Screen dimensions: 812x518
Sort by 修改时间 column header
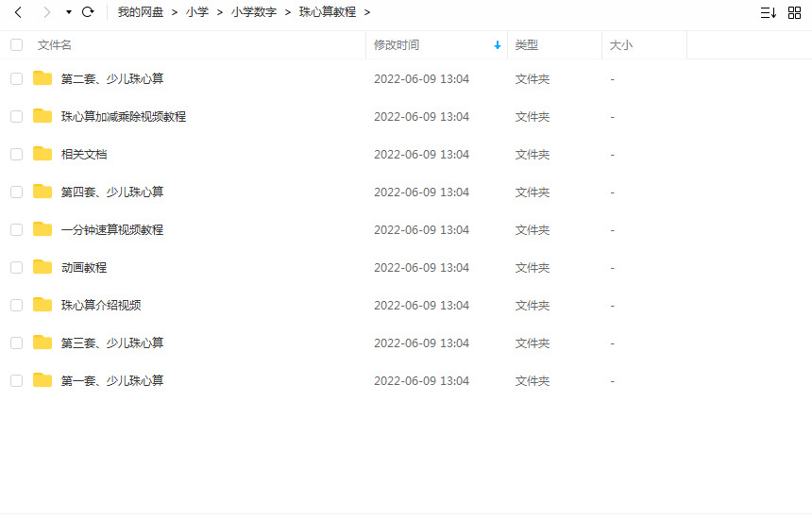(x=397, y=45)
